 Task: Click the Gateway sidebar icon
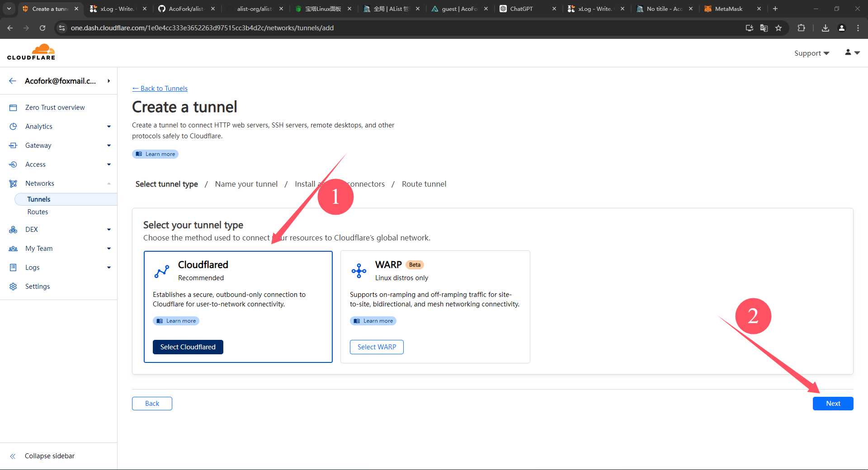click(13, 146)
